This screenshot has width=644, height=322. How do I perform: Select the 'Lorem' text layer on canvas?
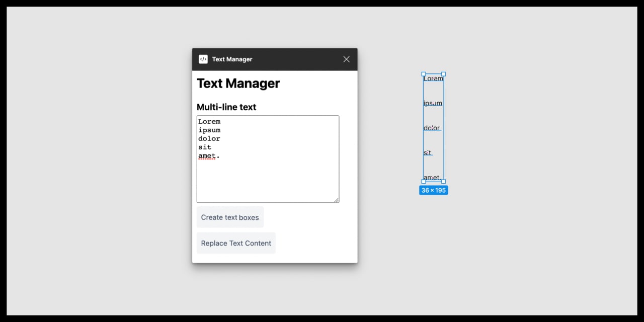(x=433, y=78)
